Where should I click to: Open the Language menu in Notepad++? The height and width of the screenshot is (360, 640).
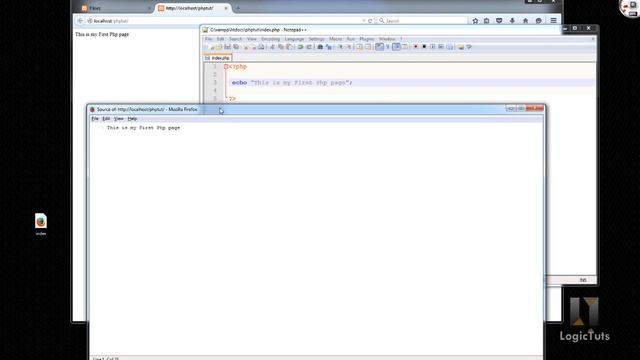[x=294, y=39]
